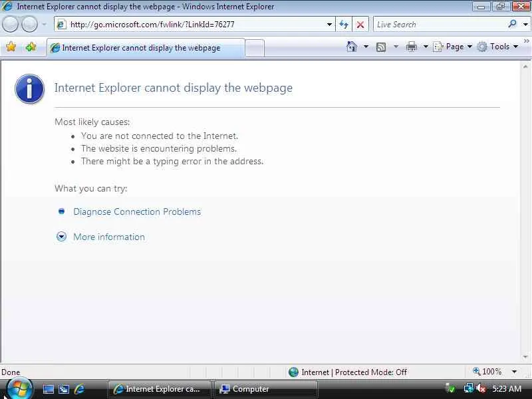The height and width of the screenshot is (399, 532).
Task: Click the Forward navigation button
Action: point(29,25)
